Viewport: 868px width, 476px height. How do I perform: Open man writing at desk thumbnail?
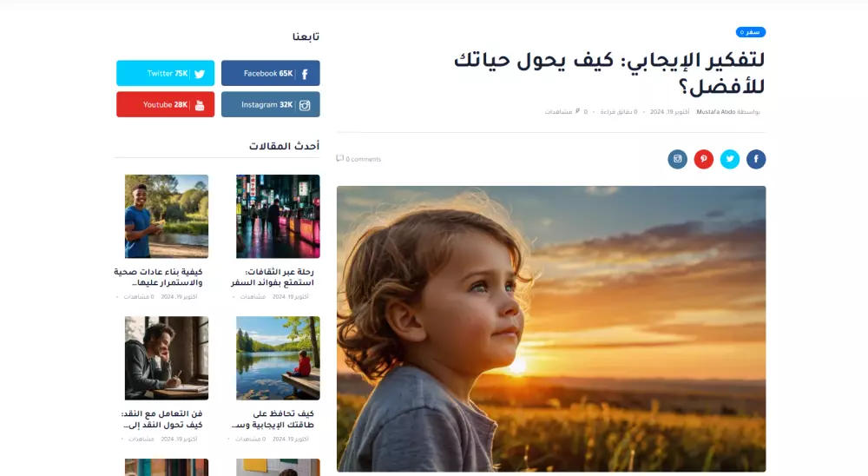coord(167,358)
